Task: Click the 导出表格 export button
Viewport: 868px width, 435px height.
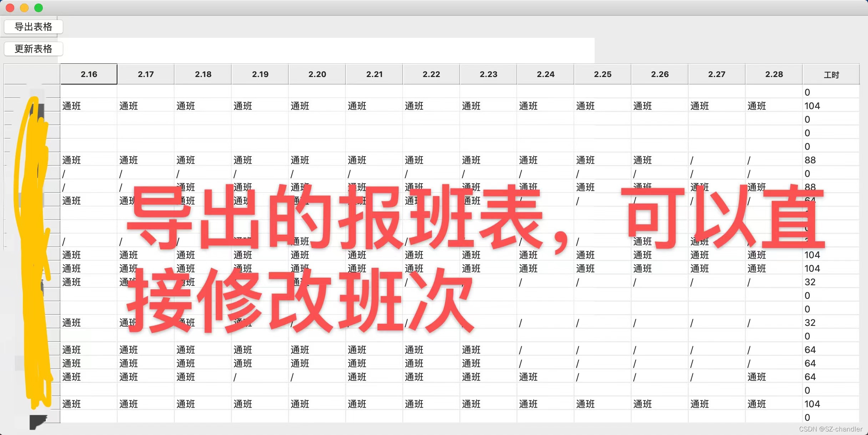Action: pyautogui.click(x=34, y=27)
